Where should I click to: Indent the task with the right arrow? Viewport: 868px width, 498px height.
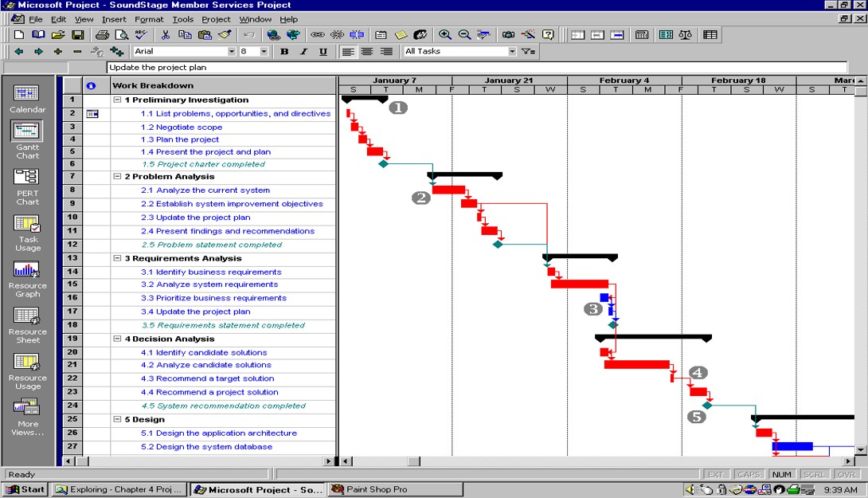[x=37, y=52]
